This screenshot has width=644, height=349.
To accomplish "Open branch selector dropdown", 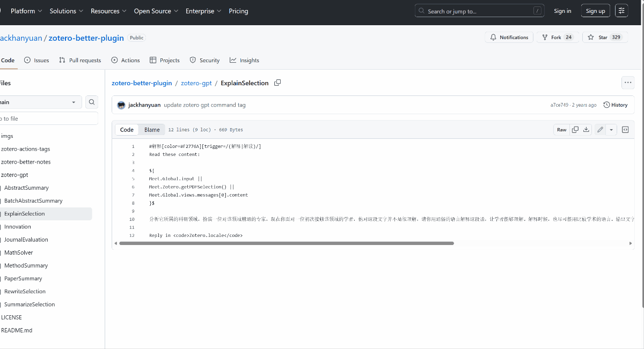I will [x=40, y=102].
